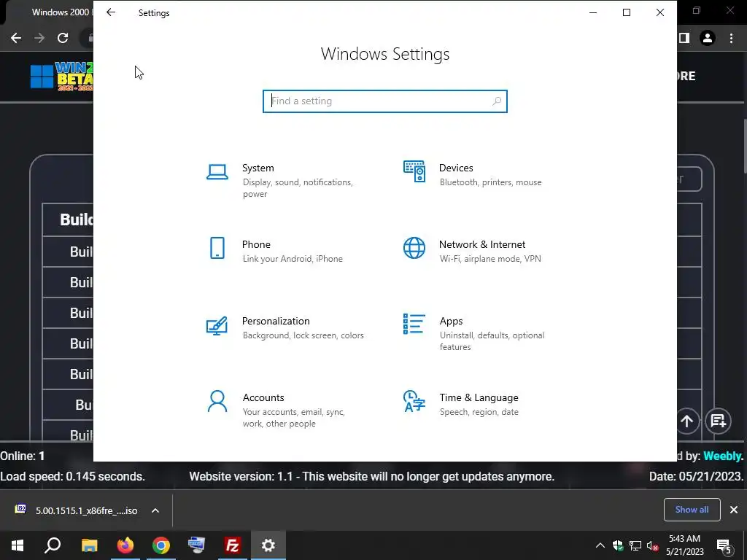Click the Settings gear taskbar icon

click(268, 545)
